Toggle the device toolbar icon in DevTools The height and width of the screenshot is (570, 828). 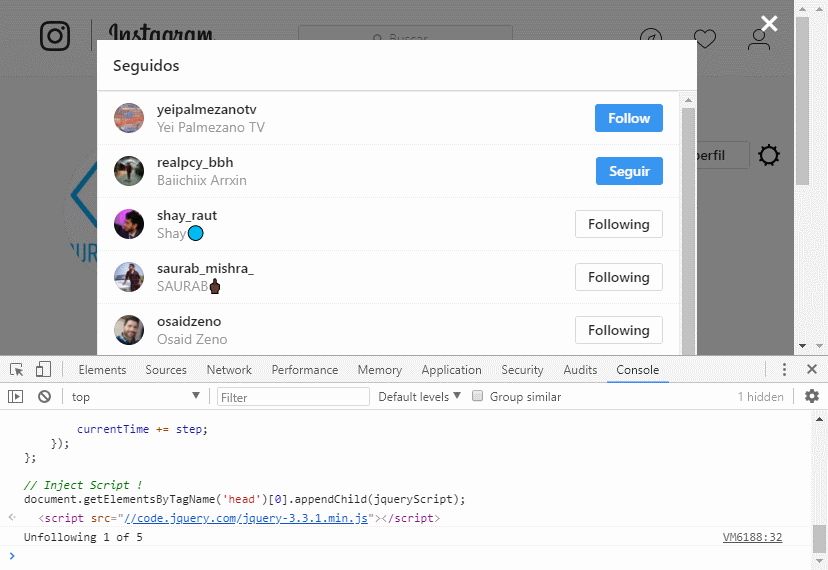tap(43, 369)
